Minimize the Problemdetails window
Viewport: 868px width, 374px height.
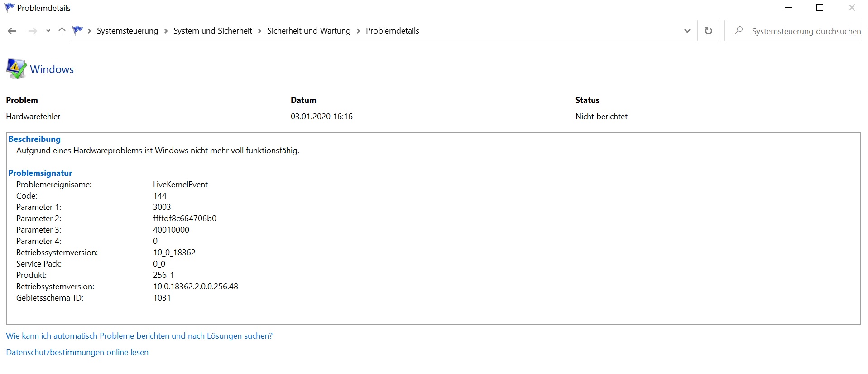(788, 8)
